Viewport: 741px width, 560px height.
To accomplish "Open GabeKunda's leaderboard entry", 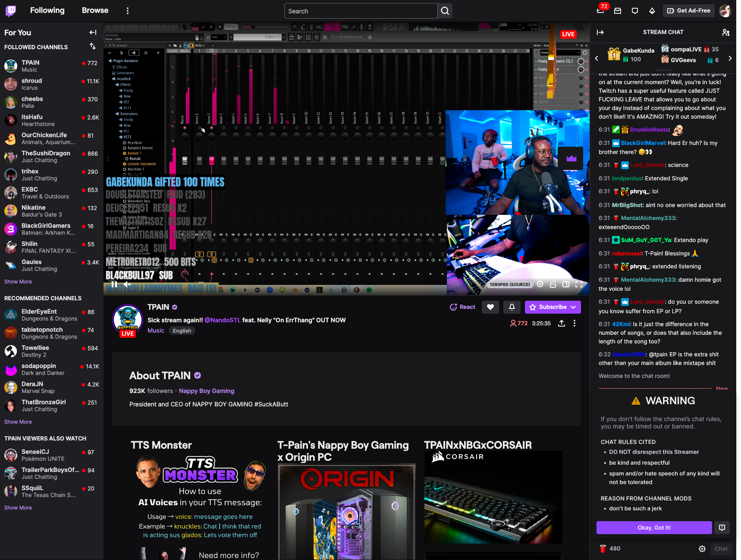I will pyautogui.click(x=631, y=55).
